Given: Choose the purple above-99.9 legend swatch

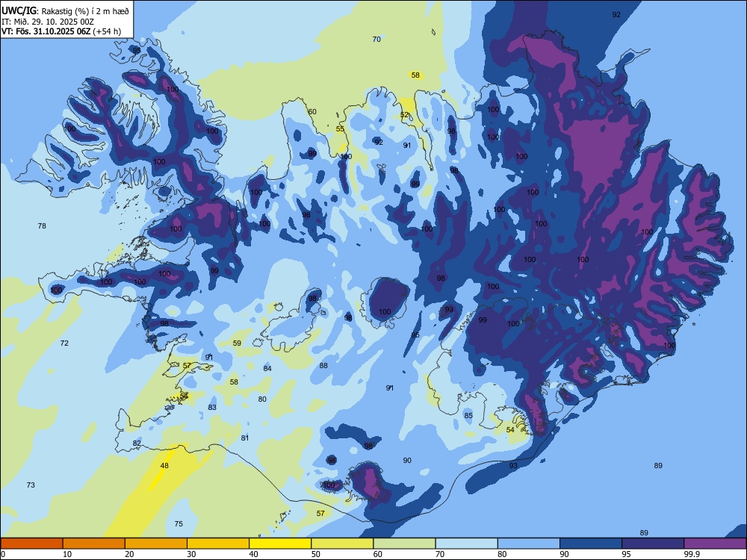Looking at the screenshot, I should (x=715, y=544).
